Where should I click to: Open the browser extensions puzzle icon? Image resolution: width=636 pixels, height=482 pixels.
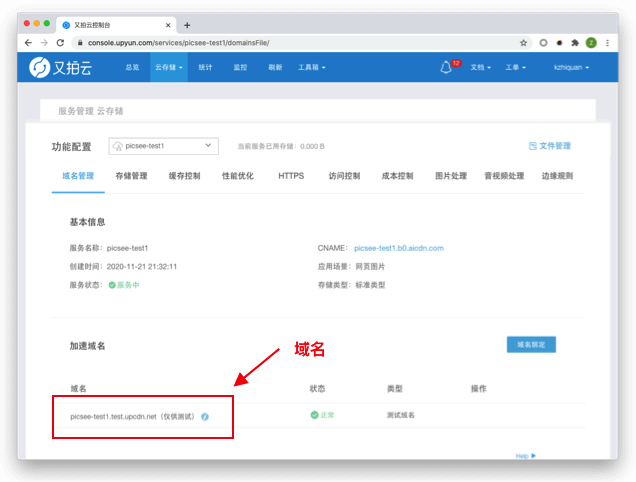pyautogui.click(x=575, y=43)
